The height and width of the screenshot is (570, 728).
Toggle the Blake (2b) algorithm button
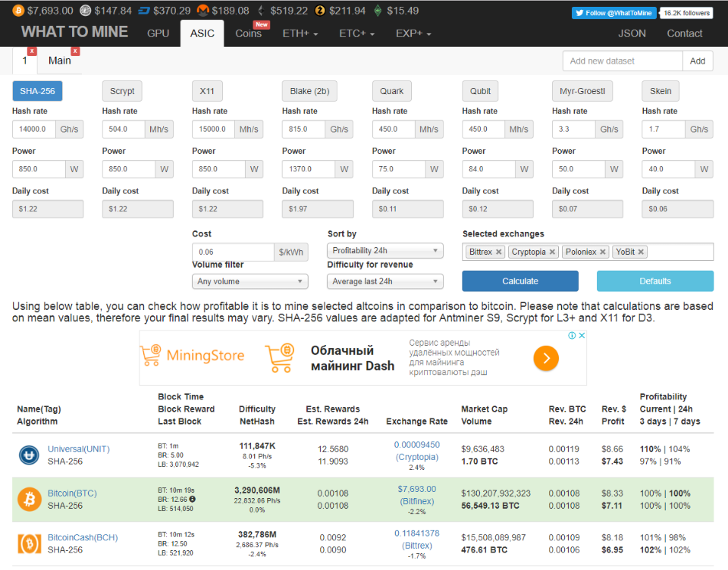pyautogui.click(x=309, y=91)
